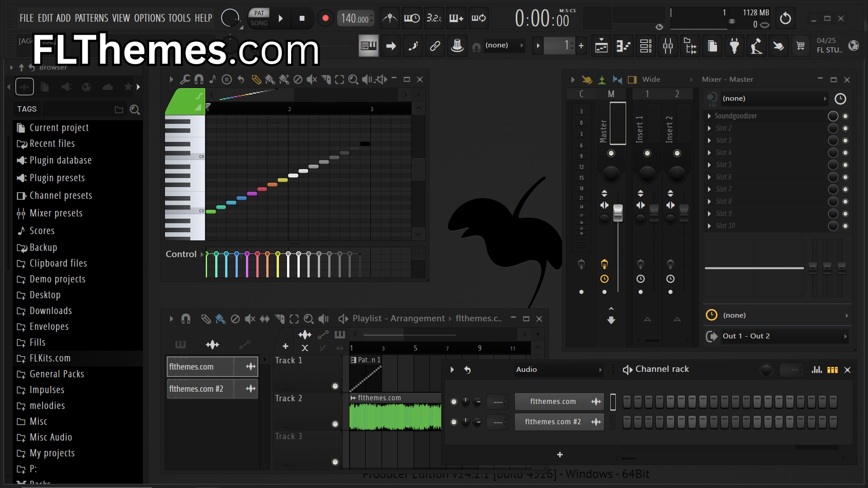Image resolution: width=868 pixels, height=488 pixels.
Task: Open the mixer input (none) selector at top
Action: click(774, 99)
